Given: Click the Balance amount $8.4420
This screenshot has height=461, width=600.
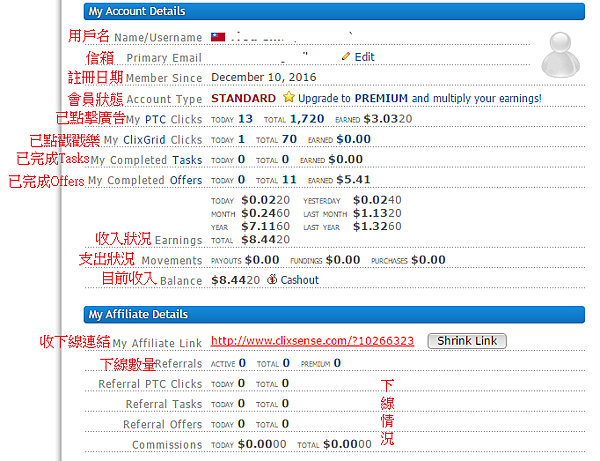Looking at the screenshot, I should (235, 280).
